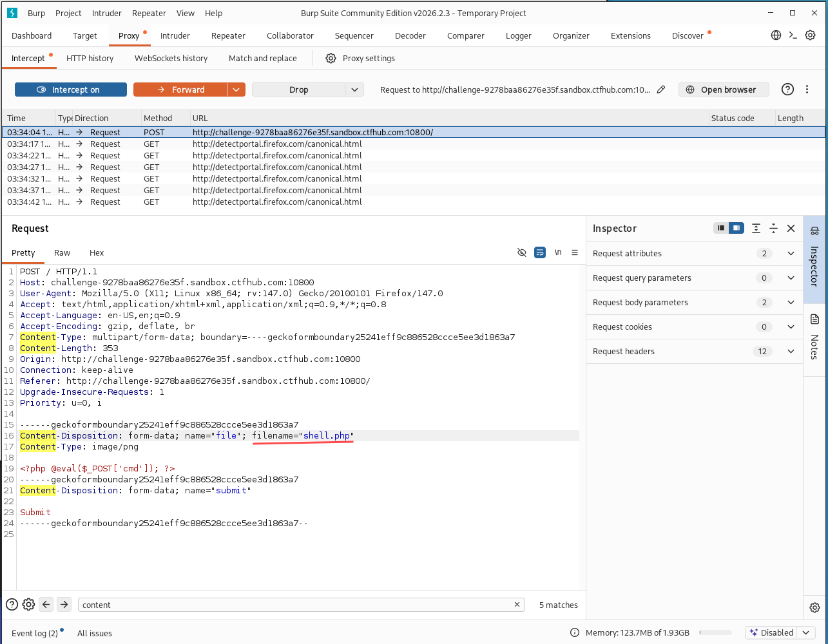Switch Inspector to single-column layout
The width and height of the screenshot is (828, 644).
tap(721, 228)
